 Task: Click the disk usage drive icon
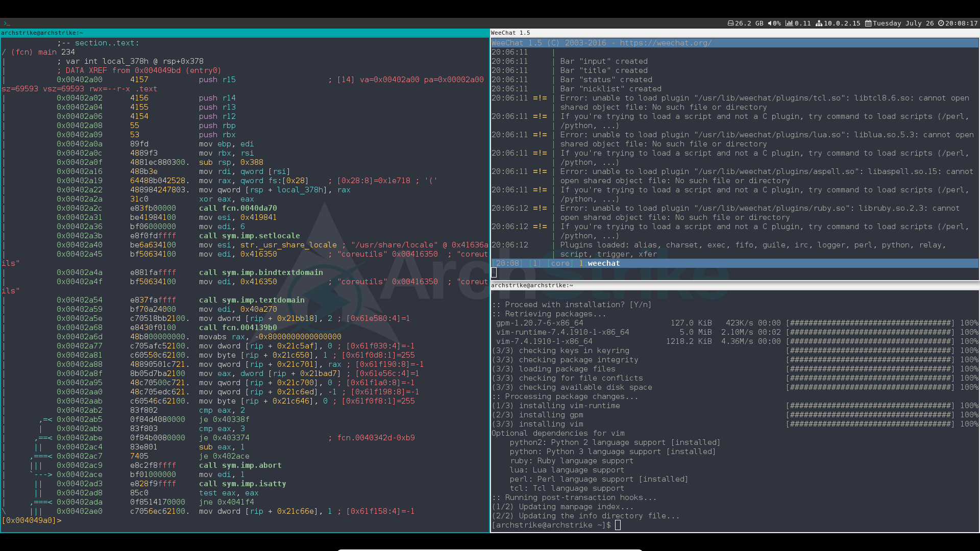(730, 23)
